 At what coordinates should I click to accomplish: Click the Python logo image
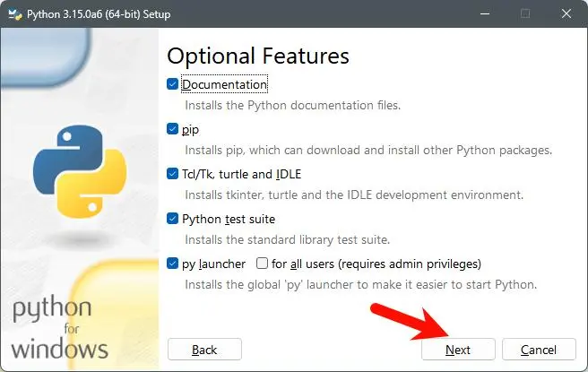coord(80,171)
